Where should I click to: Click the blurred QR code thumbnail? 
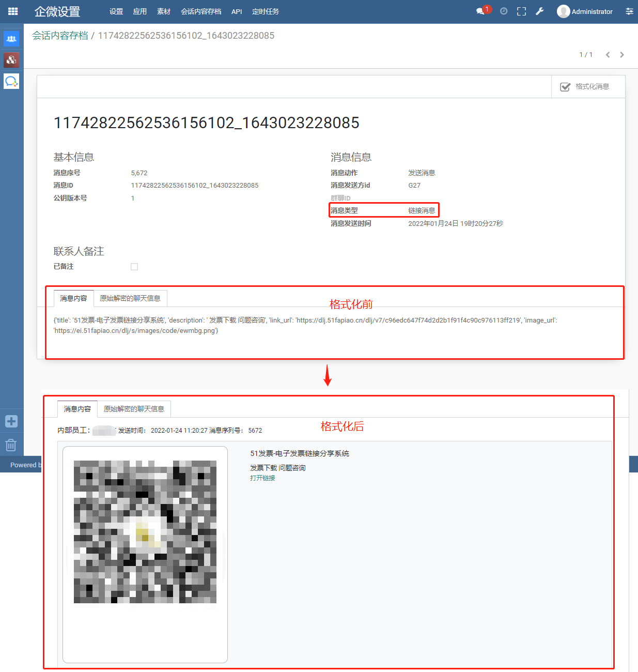click(145, 531)
